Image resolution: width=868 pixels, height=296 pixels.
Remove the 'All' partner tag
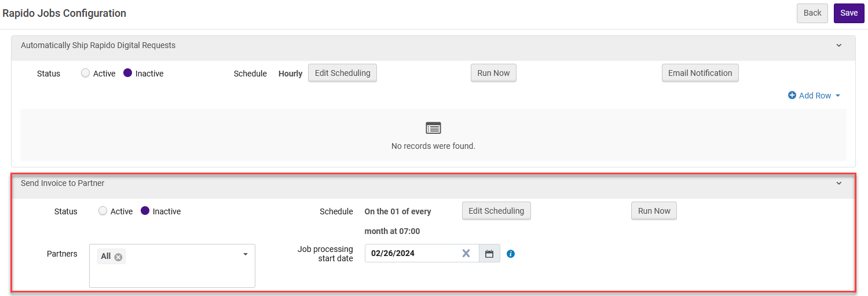[x=118, y=257]
